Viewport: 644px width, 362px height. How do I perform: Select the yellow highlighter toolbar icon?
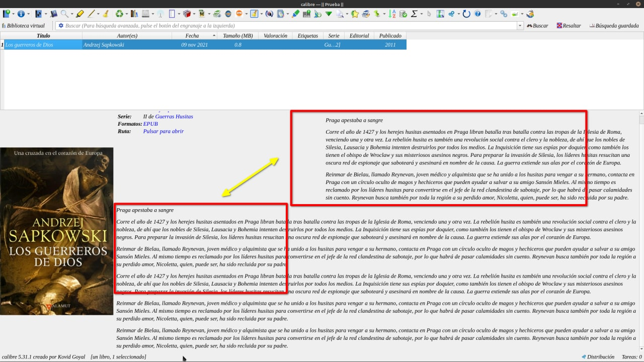pyautogui.click(x=79, y=14)
